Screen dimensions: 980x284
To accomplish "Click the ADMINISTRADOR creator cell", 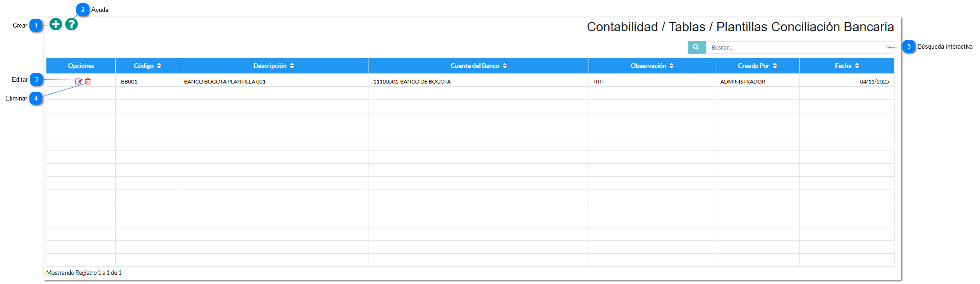I will coord(742,82).
